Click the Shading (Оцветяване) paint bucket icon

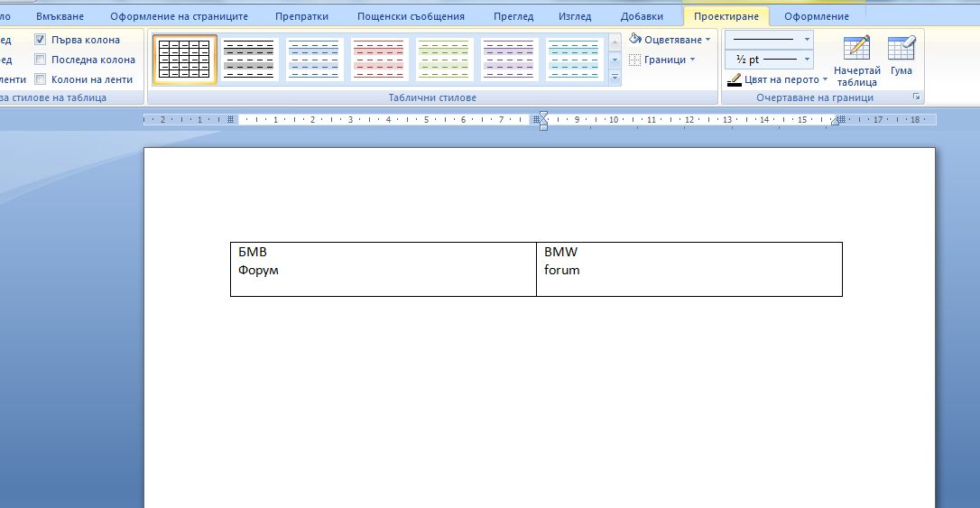tap(635, 40)
